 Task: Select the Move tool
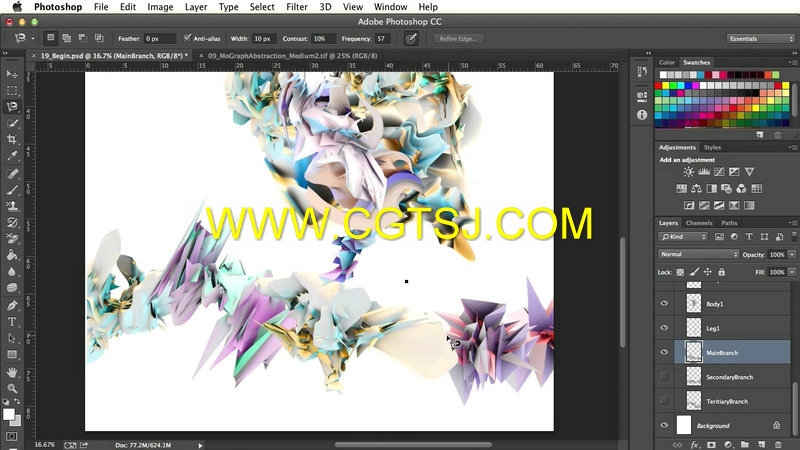pos(12,74)
